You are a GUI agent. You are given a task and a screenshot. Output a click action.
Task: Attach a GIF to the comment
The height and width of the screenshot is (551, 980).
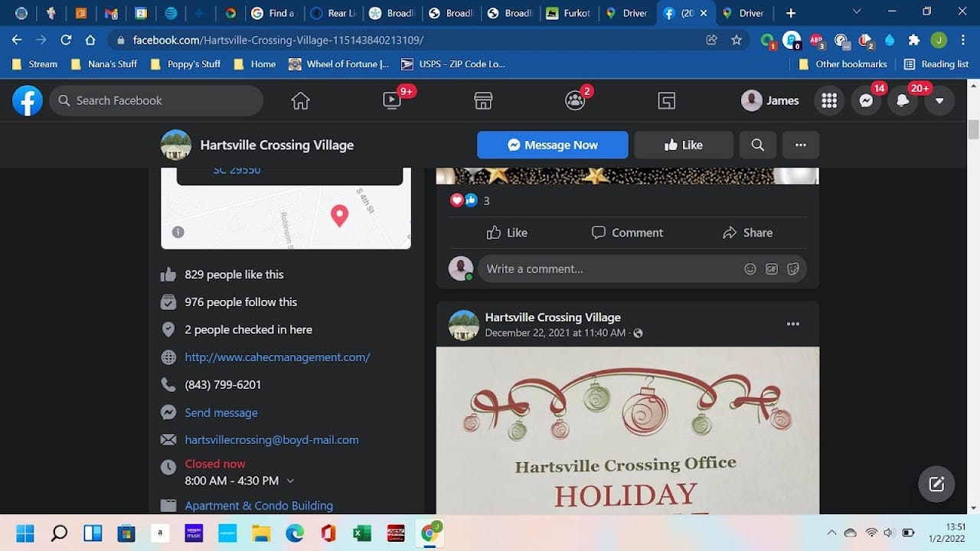(772, 269)
